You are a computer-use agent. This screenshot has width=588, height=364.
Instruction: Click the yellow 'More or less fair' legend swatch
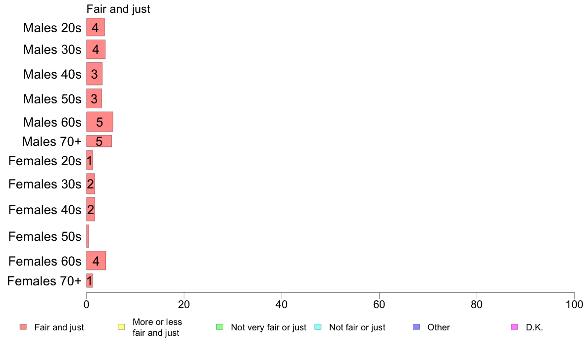[121, 327]
